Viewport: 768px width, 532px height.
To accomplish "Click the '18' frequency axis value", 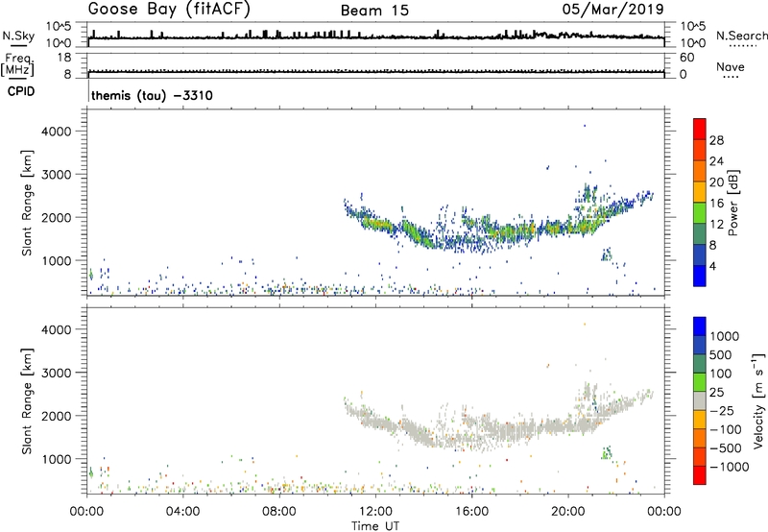I will coord(64,58).
